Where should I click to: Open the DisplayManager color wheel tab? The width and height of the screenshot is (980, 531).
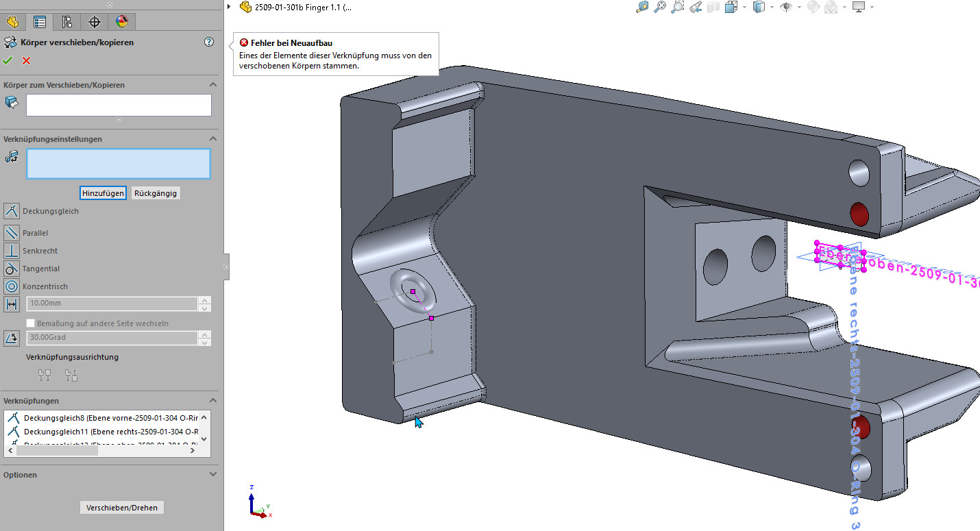click(122, 22)
